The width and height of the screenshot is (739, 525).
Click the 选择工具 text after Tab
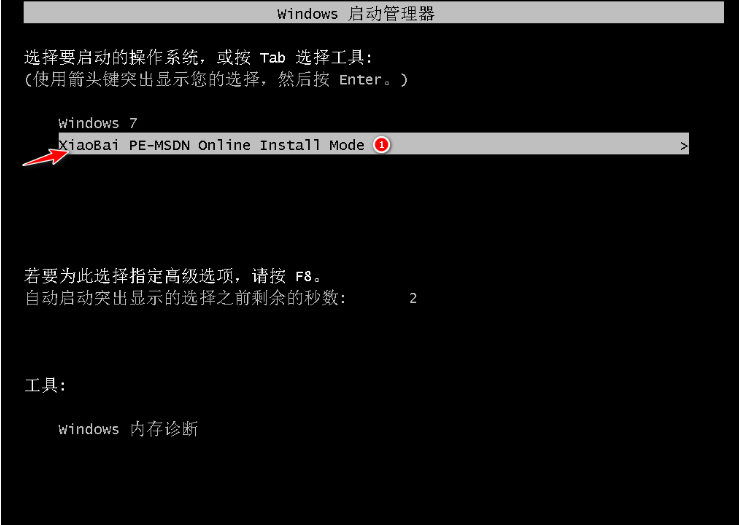329,57
